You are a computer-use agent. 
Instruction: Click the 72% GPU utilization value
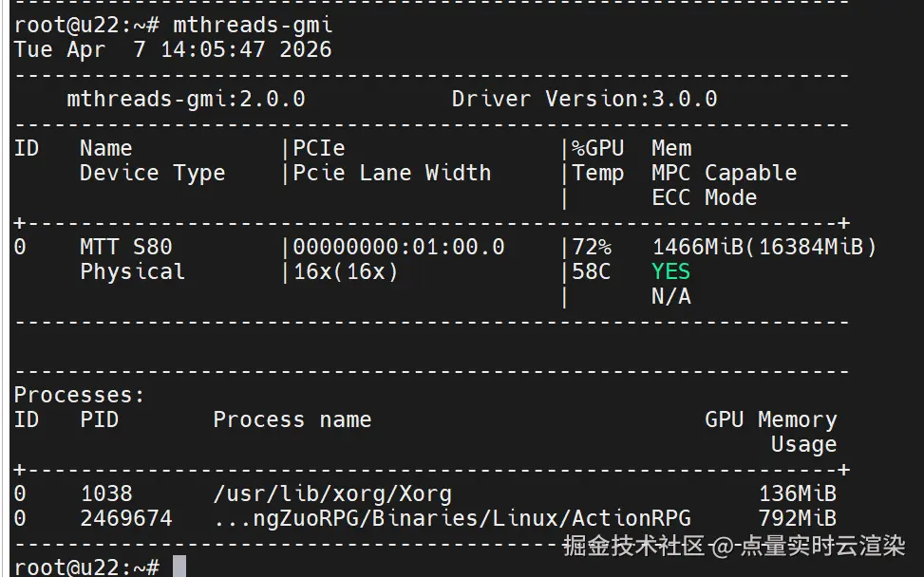pyautogui.click(x=592, y=247)
